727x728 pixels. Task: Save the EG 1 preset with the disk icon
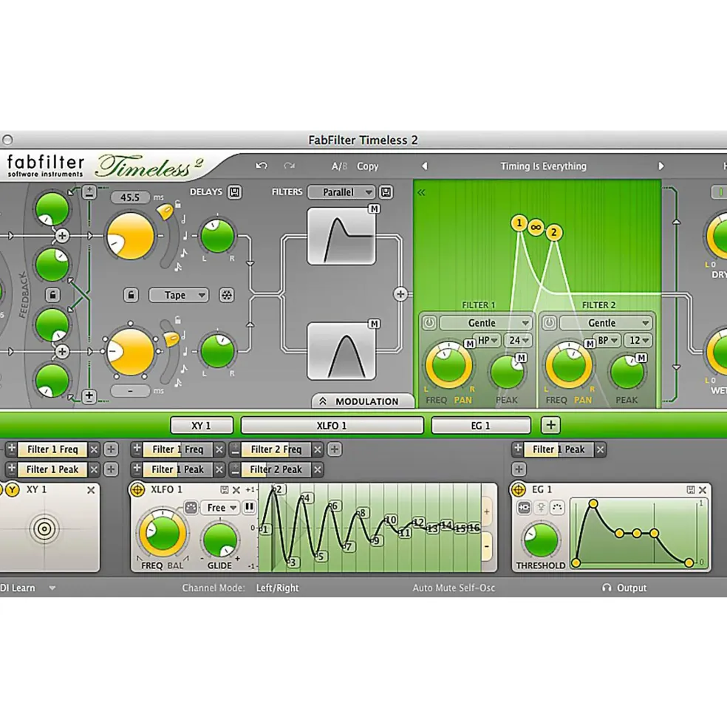coord(690,490)
